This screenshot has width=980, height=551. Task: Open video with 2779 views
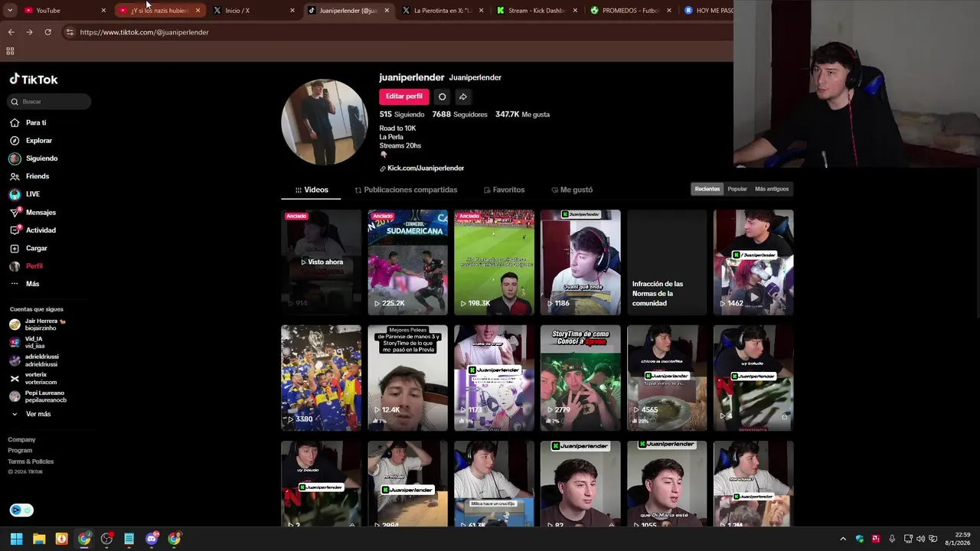pyautogui.click(x=580, y=378)
